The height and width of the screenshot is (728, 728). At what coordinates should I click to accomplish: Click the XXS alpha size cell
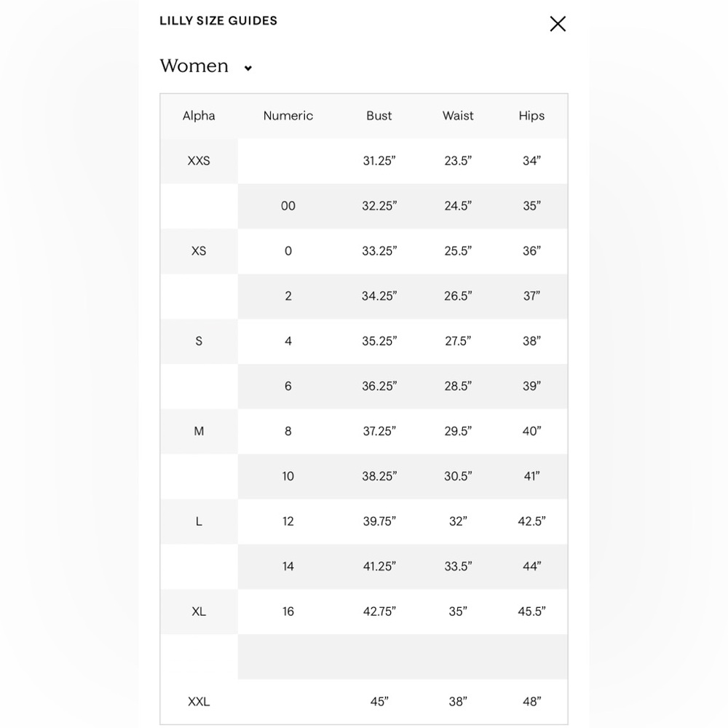pos(199,161)
